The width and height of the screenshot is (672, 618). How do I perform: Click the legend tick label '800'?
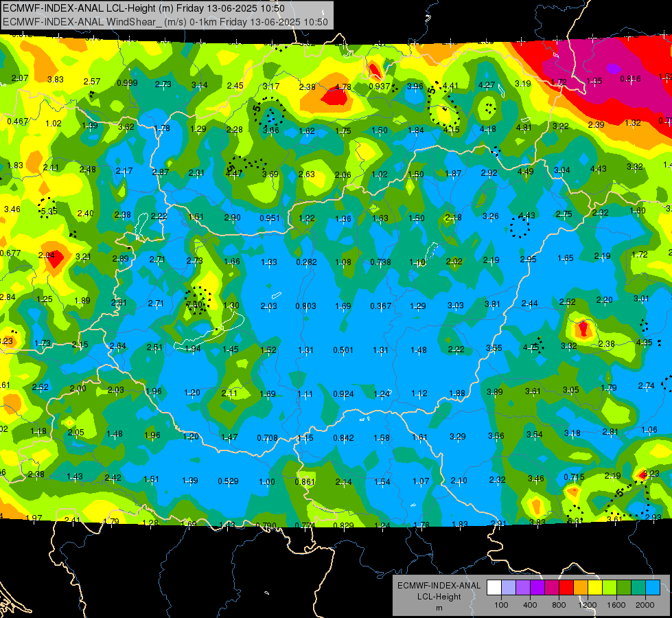(x=559, y=605)
